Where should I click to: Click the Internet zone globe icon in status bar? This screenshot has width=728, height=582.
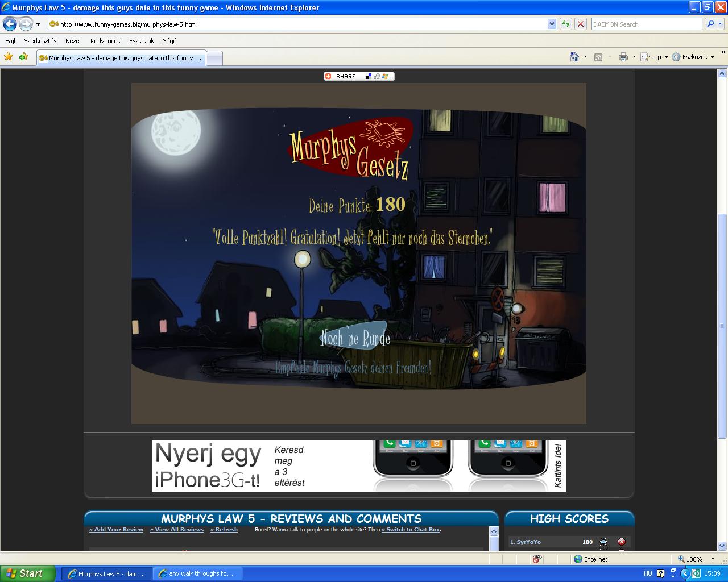[577, 559]
